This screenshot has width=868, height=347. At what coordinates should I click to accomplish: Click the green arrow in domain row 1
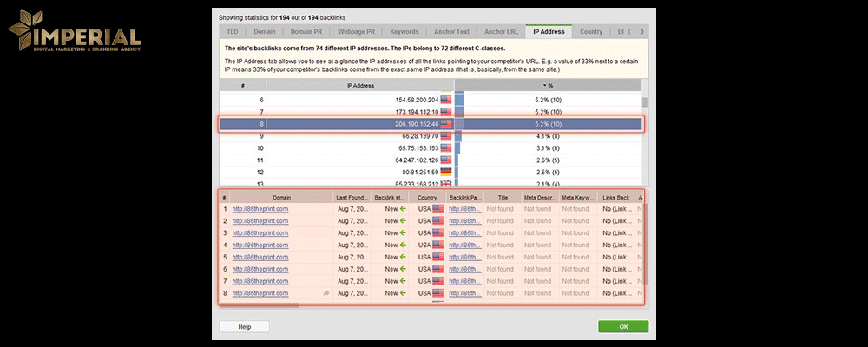point(403,209)
